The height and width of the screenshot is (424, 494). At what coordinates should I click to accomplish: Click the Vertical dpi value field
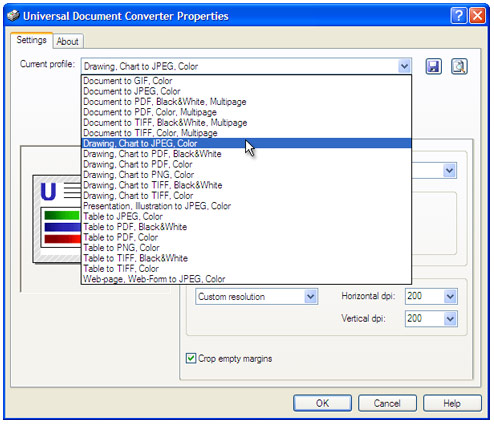pyautogui.click(x=424, y=319)
